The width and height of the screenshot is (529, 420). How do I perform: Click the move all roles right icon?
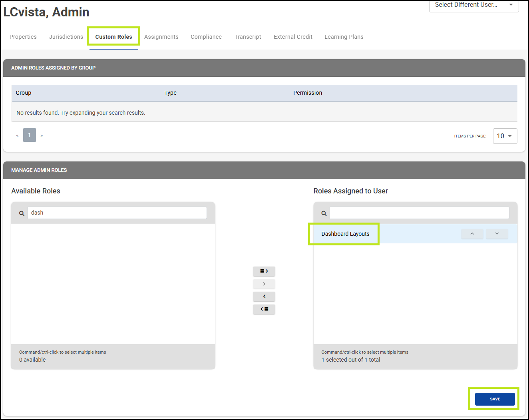[x=264, y=271]
